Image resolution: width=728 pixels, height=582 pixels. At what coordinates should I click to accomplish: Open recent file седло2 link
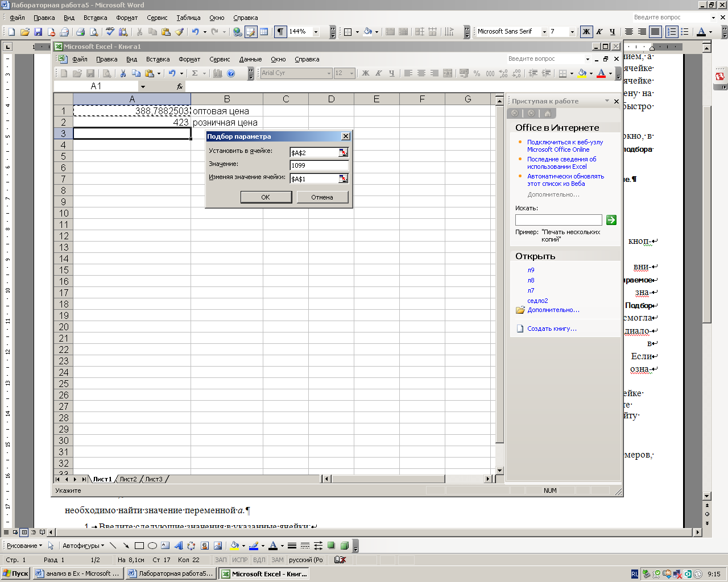point(537,301)
